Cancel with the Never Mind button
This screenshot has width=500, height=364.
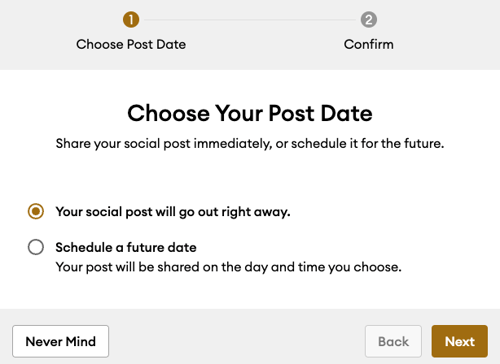(x=61, y=341)
